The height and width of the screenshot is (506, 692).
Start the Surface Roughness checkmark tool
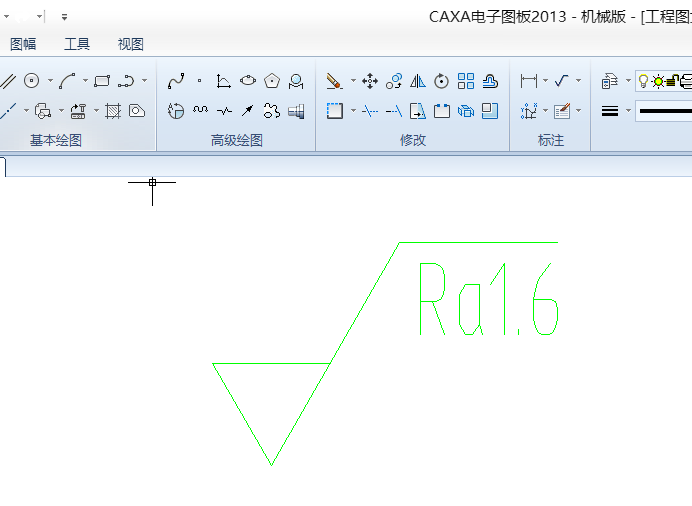[x=562, y=81]
